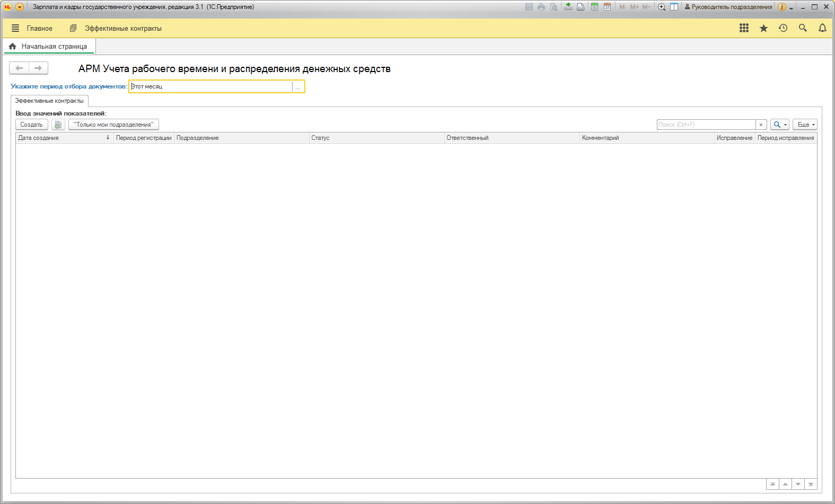The image size is (835, 504).
Task: Go back with the left arrow button
Action: pyautogui.click(x=19, y=68)
